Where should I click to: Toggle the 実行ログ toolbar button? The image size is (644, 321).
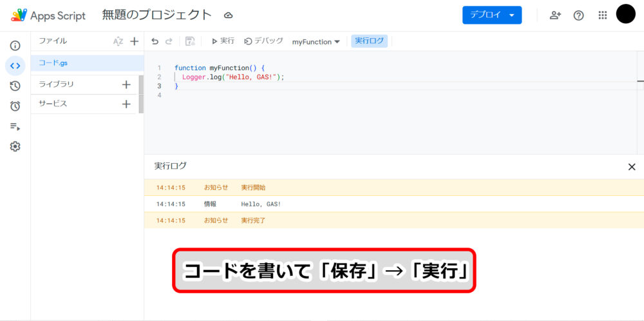click(x=369, y=41)
